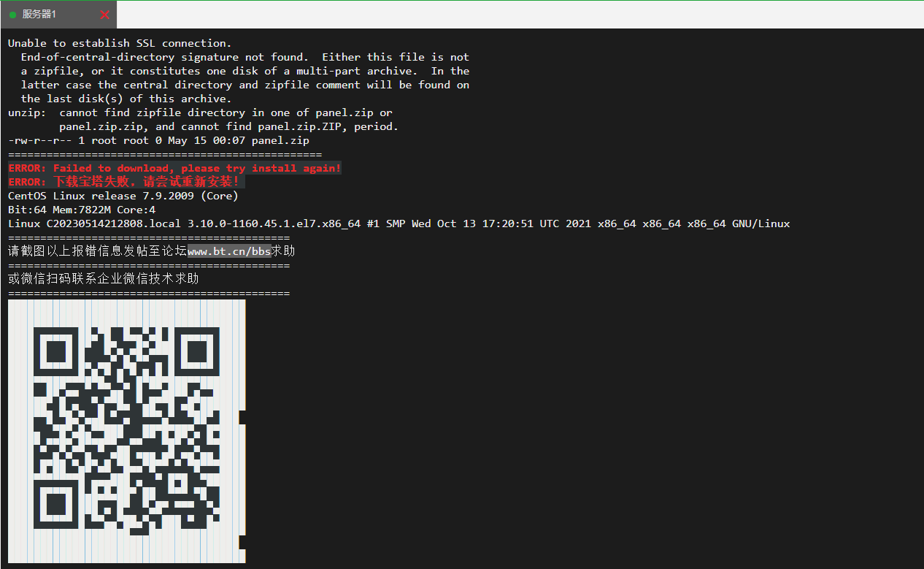
Task: Click 'End-of-central-directory signature not found' line
Action: click(x=245, y=57)
